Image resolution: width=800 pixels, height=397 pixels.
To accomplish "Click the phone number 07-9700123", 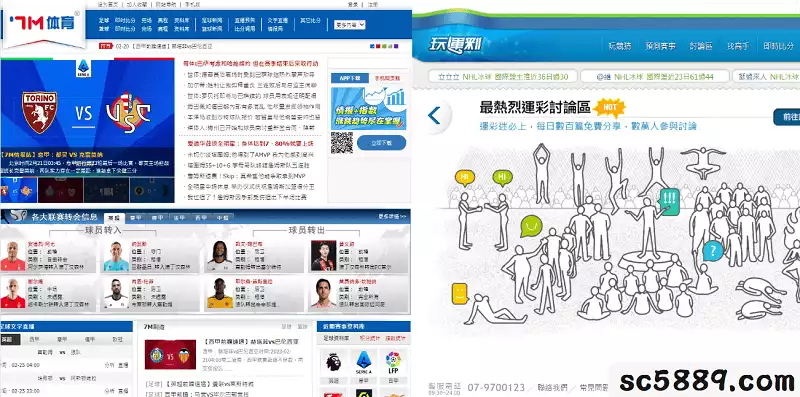I will 495,388.
